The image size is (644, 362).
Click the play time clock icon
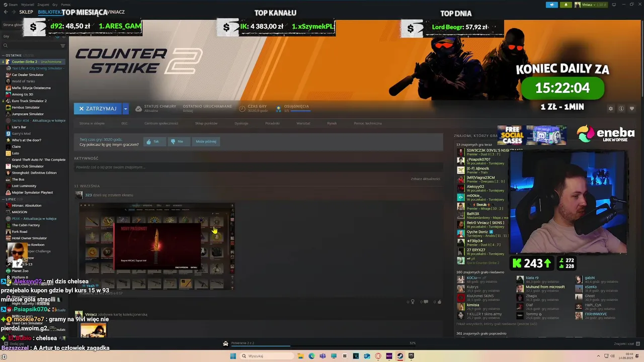(243, 109)
